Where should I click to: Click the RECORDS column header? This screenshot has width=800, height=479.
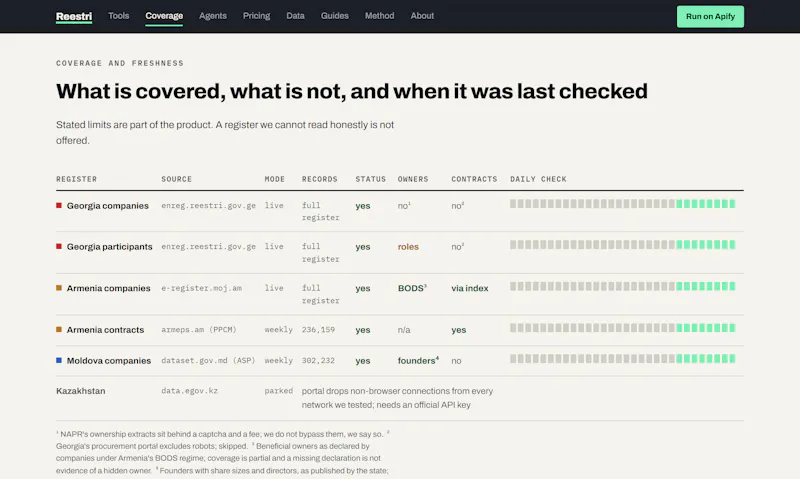click(x=319, y=179)
